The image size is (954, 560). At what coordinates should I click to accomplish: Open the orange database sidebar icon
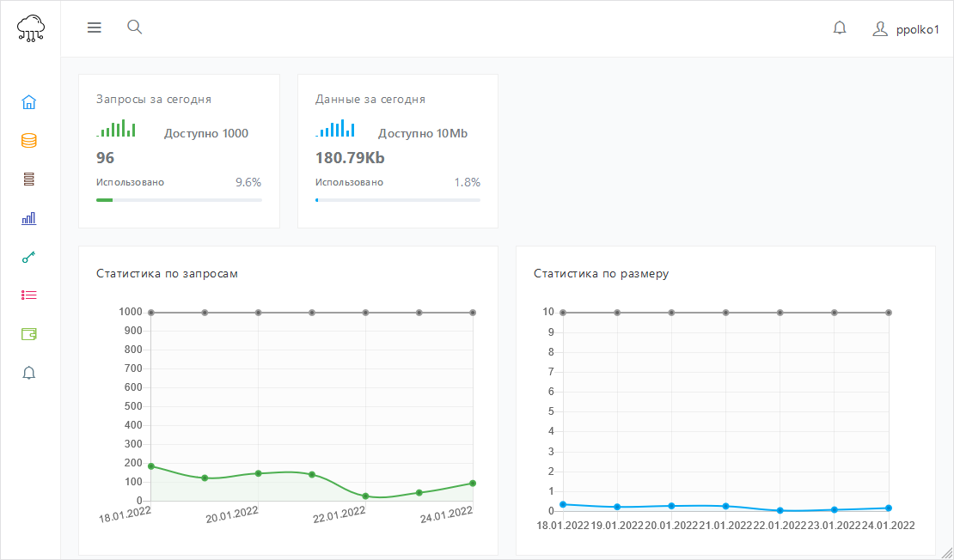tap(29, 141)
